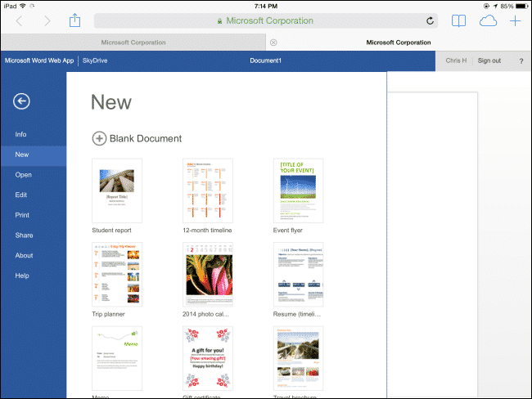
Task: Open the help question mark icon
Action: (521, 61)
